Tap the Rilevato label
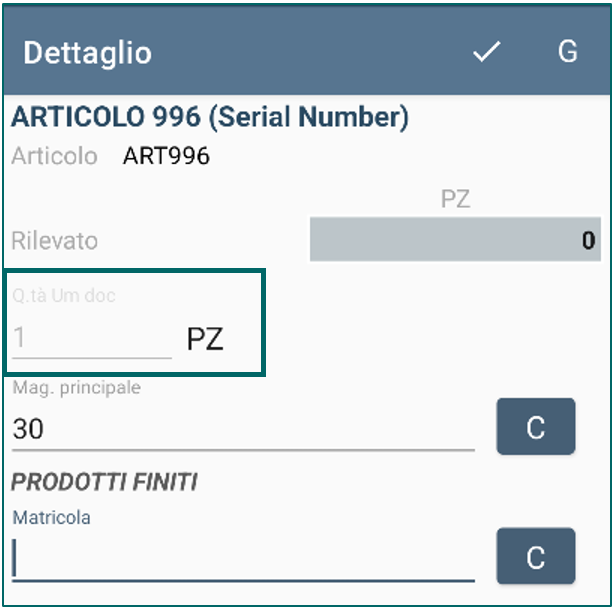614x609 pixels. [54, 240]
